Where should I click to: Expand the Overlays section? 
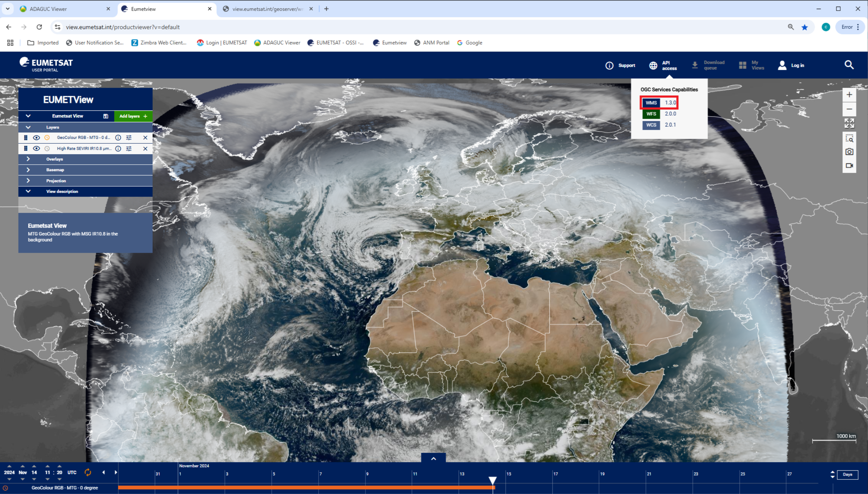28,159
